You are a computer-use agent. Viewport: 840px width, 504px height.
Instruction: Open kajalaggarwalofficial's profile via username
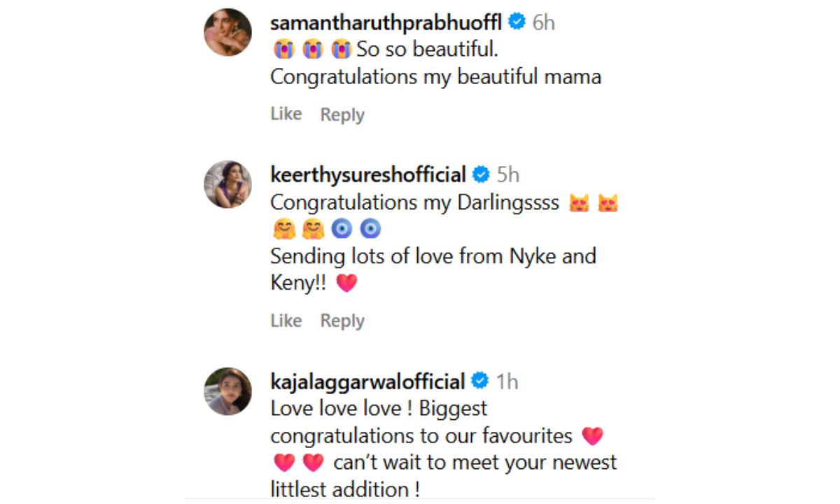[x=367, y=381]
